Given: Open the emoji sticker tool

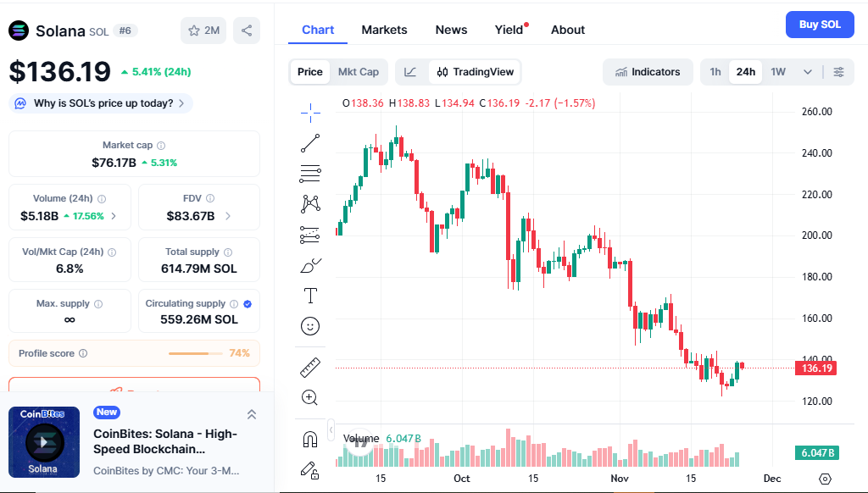Looking at the screenshot, I should coord(310,326).
